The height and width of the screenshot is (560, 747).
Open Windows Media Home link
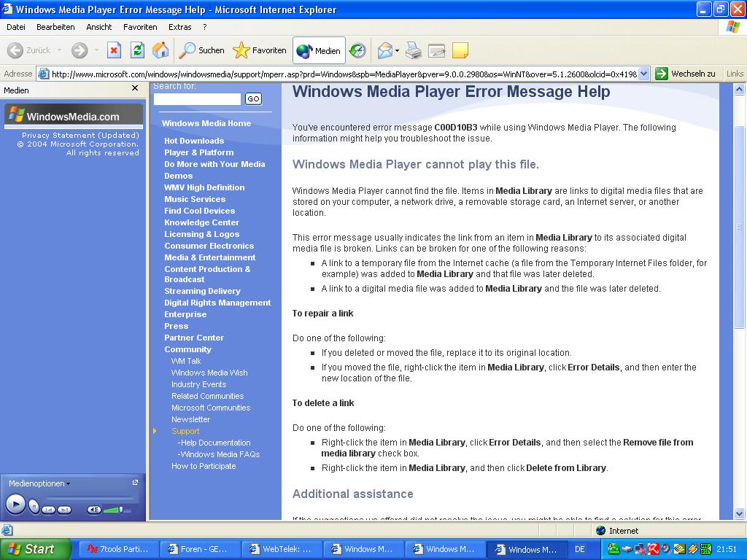pos(206,123)
